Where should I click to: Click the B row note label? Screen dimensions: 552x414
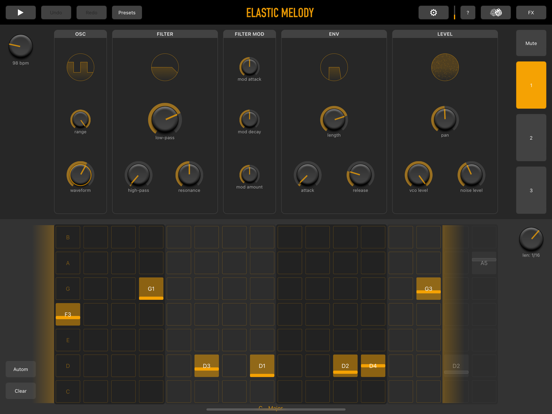[x=68, y=237]
